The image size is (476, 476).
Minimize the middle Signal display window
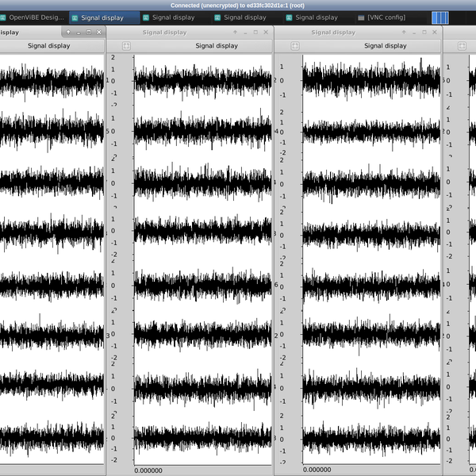tap(245, 33)
